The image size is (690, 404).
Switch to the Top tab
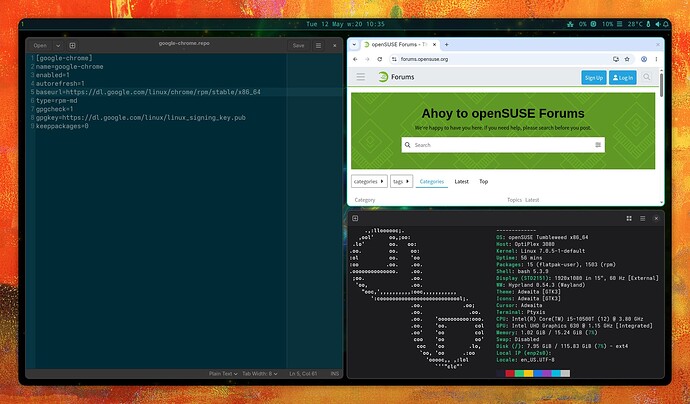tap(484, 181)
